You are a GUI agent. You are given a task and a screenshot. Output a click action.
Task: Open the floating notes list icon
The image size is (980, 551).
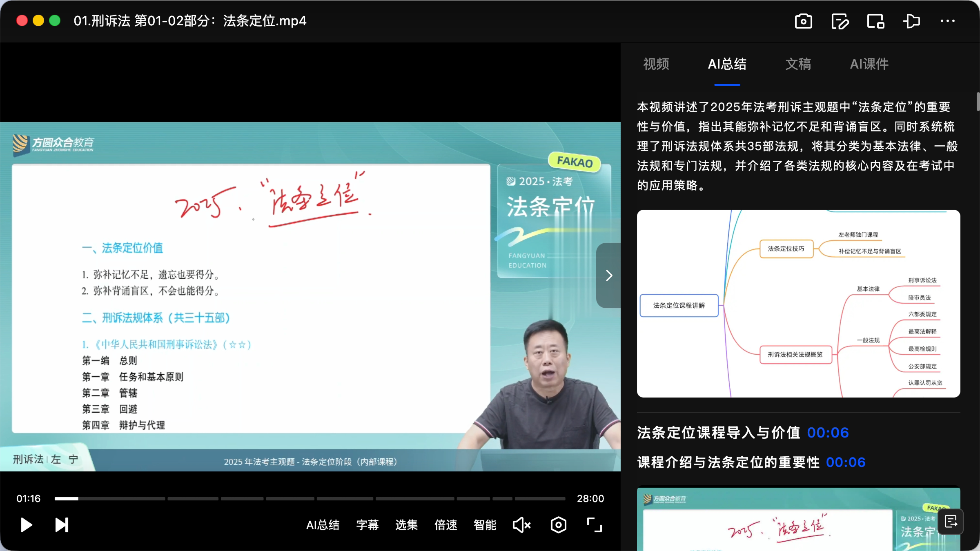tap(951, 522)
